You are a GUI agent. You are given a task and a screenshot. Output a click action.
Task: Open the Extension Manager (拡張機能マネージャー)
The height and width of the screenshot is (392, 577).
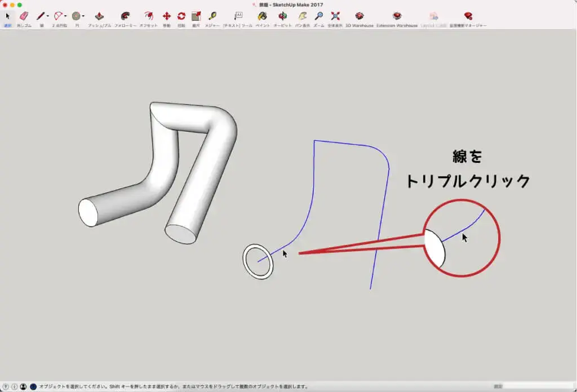[468, 16]
